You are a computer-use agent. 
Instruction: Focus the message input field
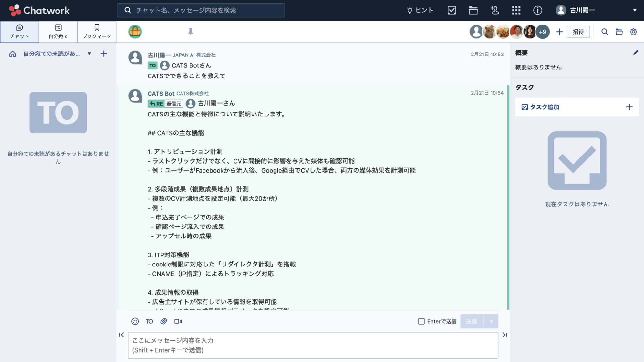coord(313,345)
